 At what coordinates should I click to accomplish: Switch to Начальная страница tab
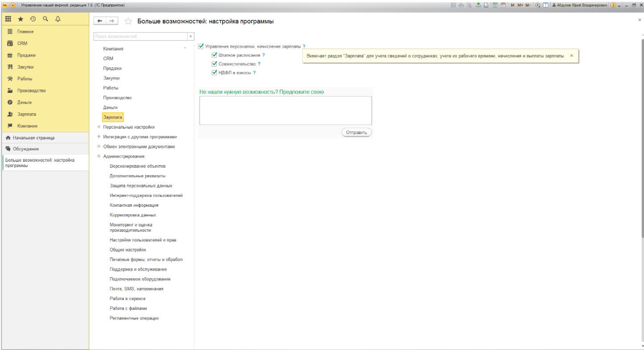tap(45, 138)
